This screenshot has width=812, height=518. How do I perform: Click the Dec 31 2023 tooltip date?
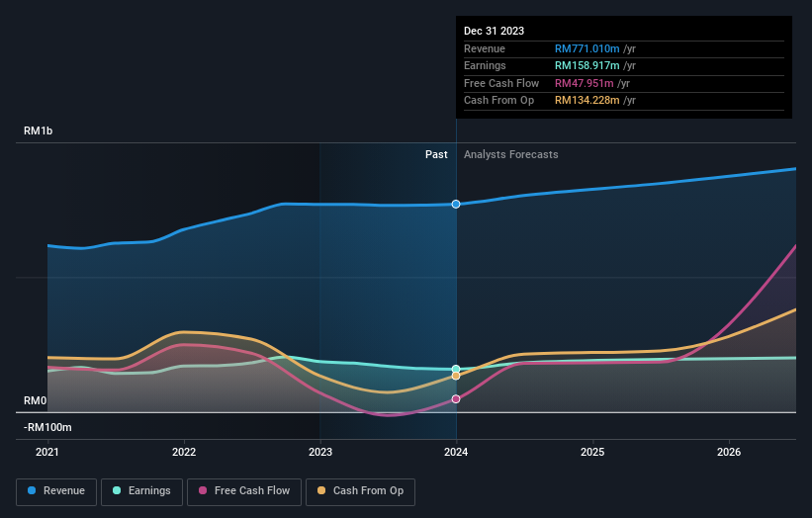tap(495, 31)
